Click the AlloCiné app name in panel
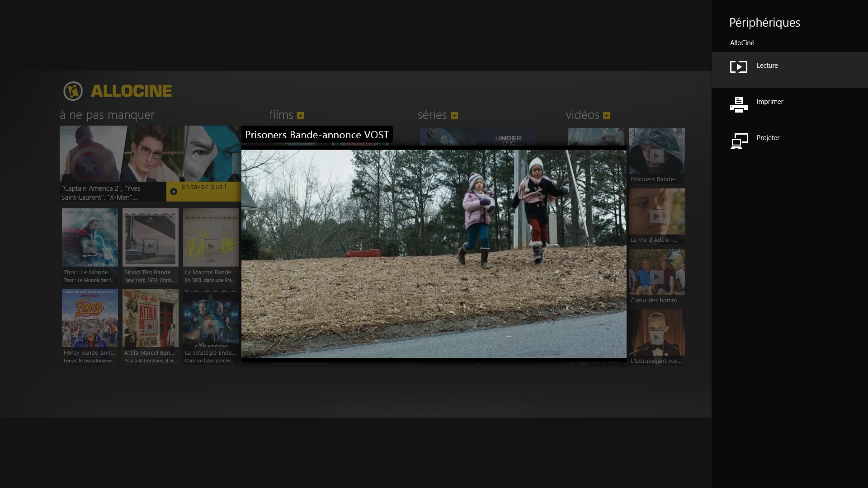The height and width of the screenshot is (488, 868). tap(742, 43)
